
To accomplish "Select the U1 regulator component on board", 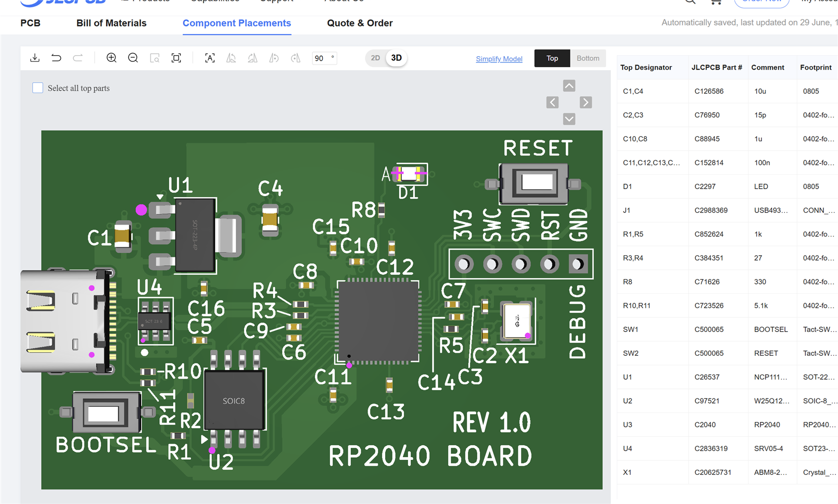I will tap(195, 236).
